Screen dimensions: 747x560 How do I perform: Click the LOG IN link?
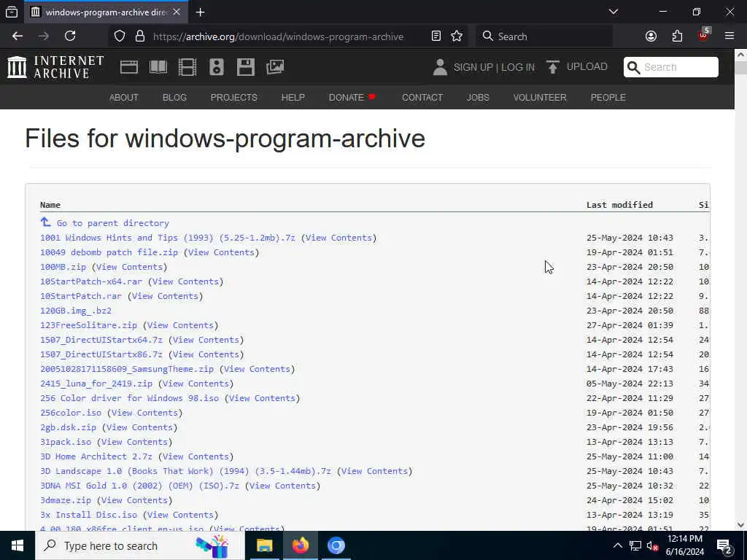pos(518,67)
